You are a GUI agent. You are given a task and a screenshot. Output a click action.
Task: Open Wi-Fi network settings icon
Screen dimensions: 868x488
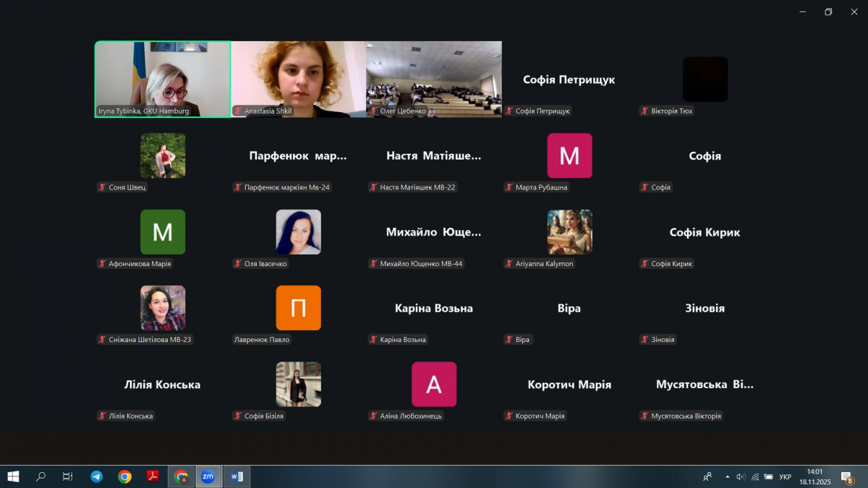pyautogui.click(x=755, y=476)
